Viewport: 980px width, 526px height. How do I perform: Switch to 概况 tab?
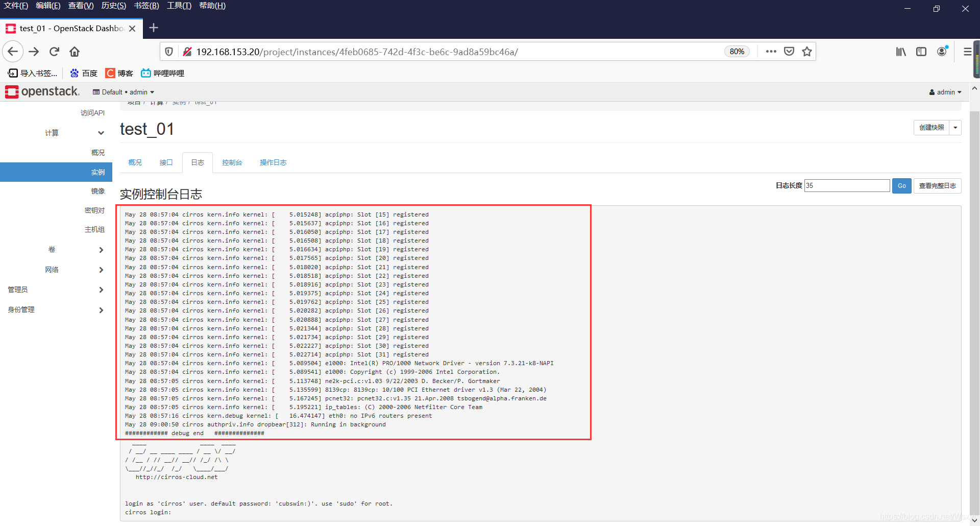(x=135, y=162)
